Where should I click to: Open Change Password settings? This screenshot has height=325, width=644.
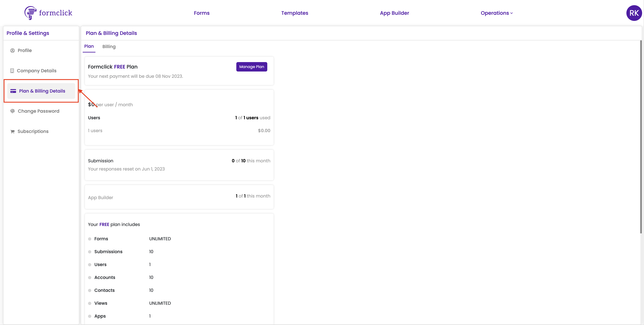click(x=38, y=111)
